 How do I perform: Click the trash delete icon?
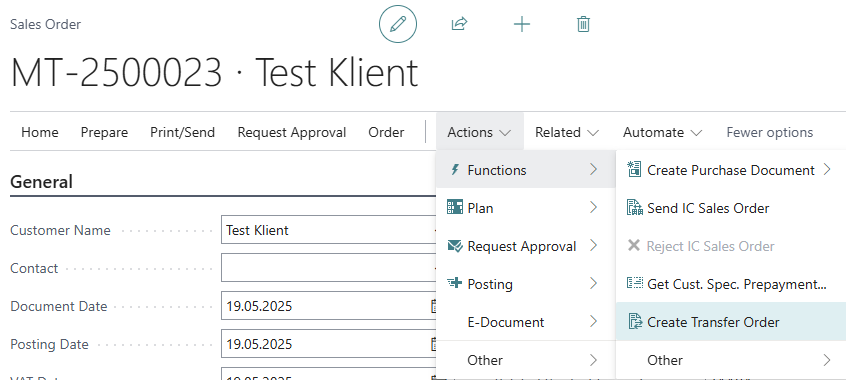pyautogui.click(x=583, y=24)
